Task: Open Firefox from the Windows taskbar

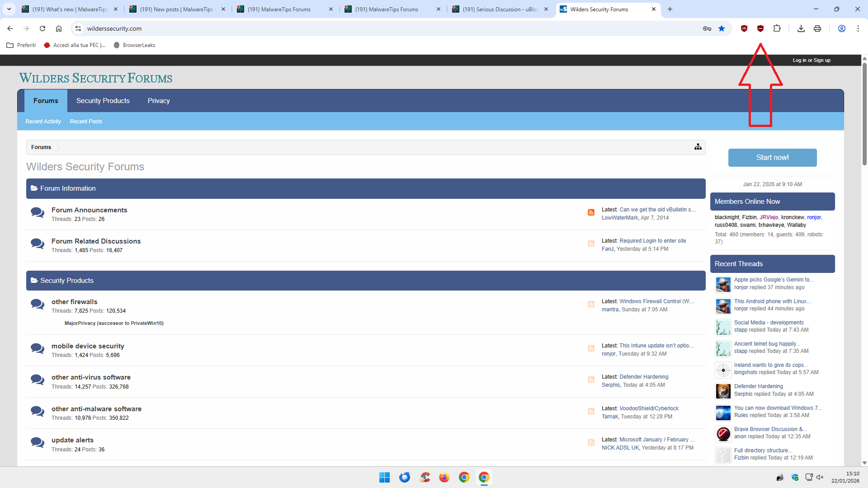Action: [x=444, y=477]
